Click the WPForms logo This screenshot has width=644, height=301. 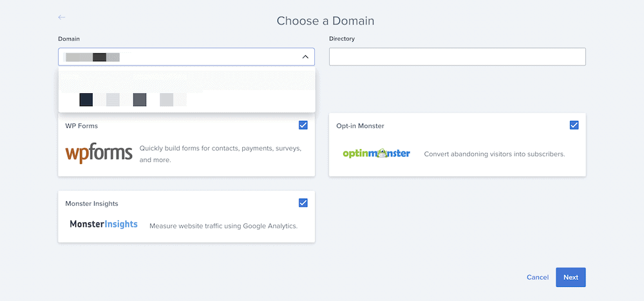tap(99, 153)
